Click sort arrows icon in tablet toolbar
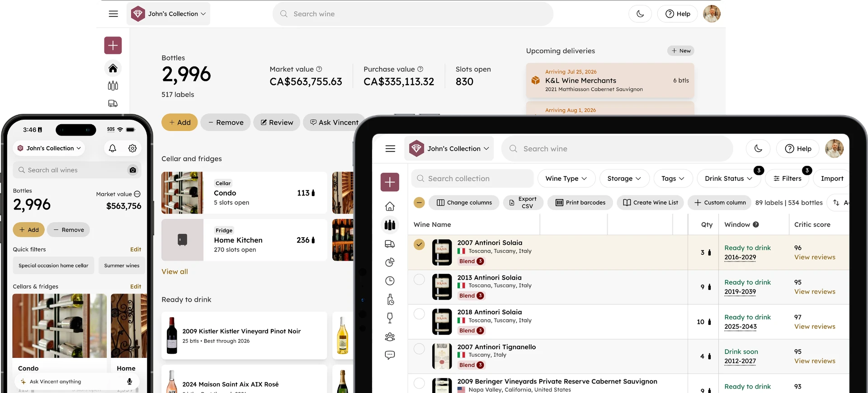Viewport: 868px width, 393px height. tap(836, 203)
